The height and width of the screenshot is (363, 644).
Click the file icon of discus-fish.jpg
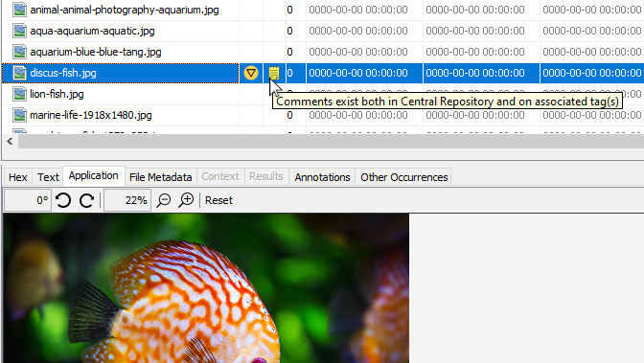click(19, 73)
